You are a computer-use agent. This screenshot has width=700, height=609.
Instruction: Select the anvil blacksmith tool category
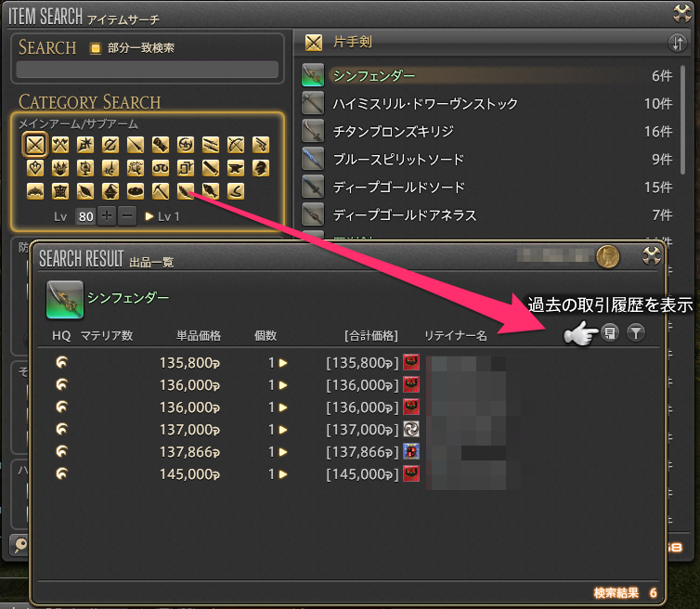[236, 168]
